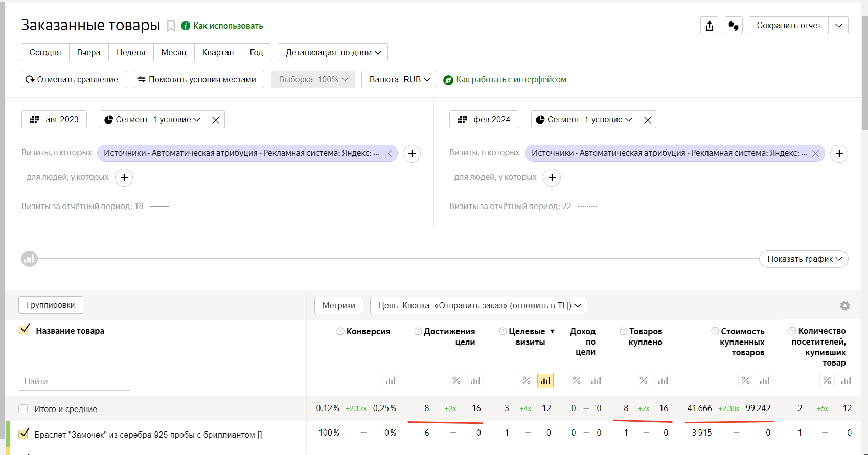The height and width of the screenshot is (455, 868).
Task: Open table settings gear icon
Action: pos(844,306)
